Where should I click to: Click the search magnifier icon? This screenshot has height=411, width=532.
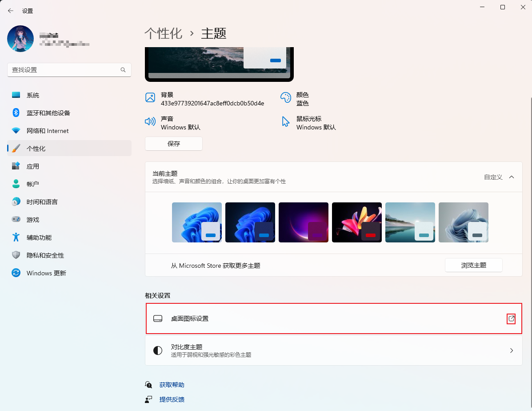coord(123,70)
